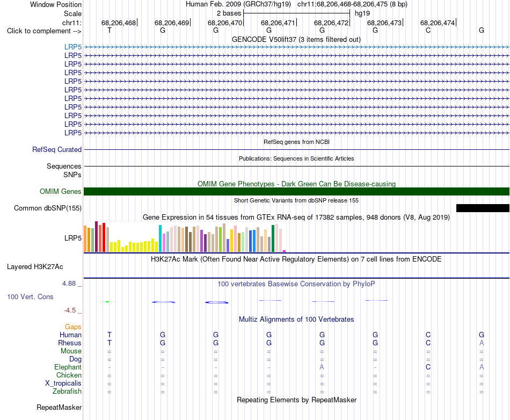Click the chr11: ruler label

(71, 23)
